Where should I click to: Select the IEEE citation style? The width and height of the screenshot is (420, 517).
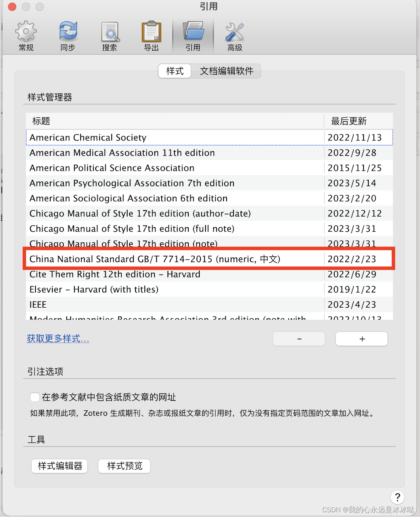pos(209,305)
